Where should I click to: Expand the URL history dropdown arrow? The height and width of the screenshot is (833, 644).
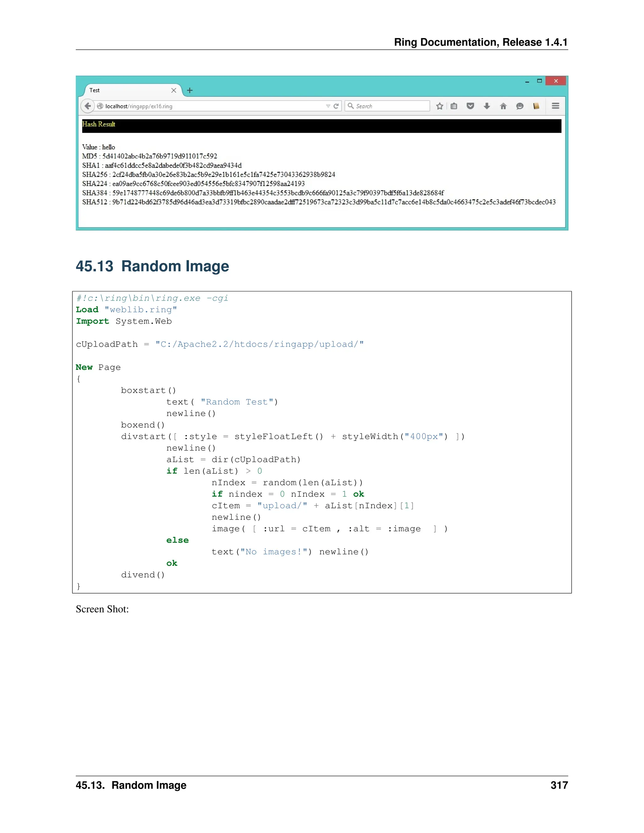[x=328, y=106]
